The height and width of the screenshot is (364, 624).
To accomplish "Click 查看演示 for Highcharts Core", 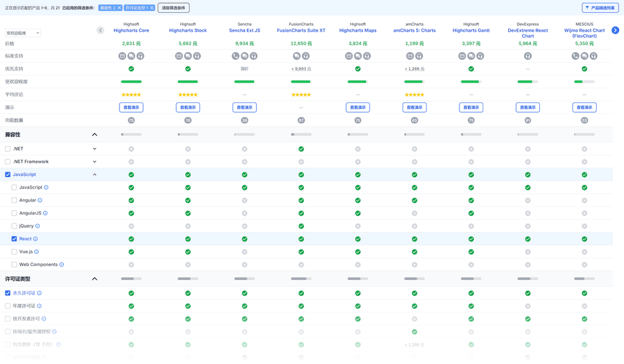I will pyautogui.click(x=132, y=107).
